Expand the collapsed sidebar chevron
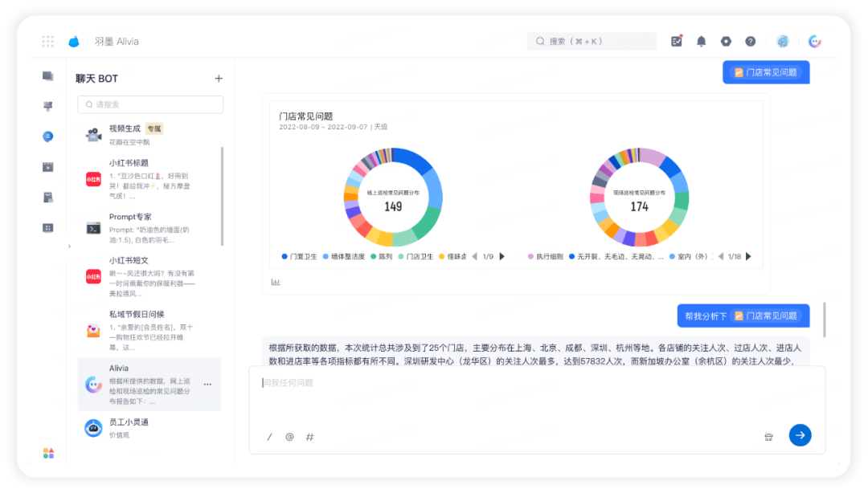 tap(69, 246)
